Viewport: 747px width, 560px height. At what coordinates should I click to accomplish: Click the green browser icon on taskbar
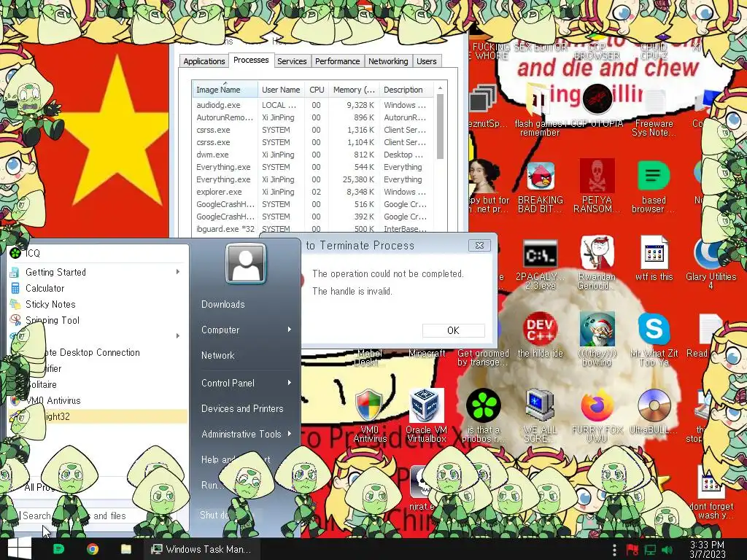pos(58,549)
